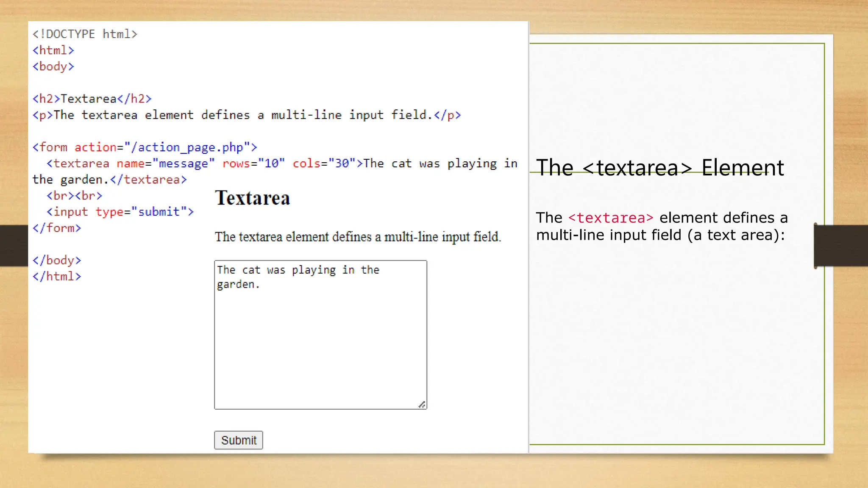Screen dimensions: 868x488
Task: Click the '<p>The textarea element defines' code line
Action: click(x=247, y=115)
